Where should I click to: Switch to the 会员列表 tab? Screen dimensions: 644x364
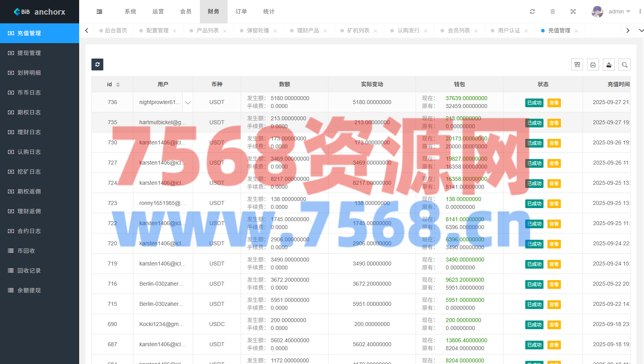coord(458,30)
